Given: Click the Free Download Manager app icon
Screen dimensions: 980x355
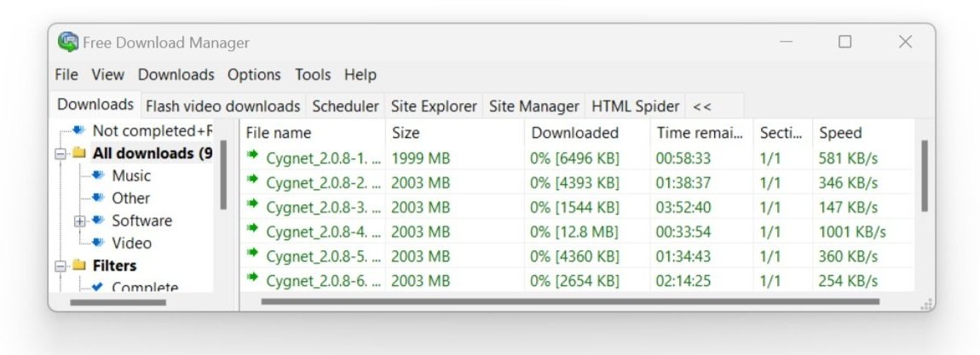Looking at the screenshot, I should pos(67,42).
